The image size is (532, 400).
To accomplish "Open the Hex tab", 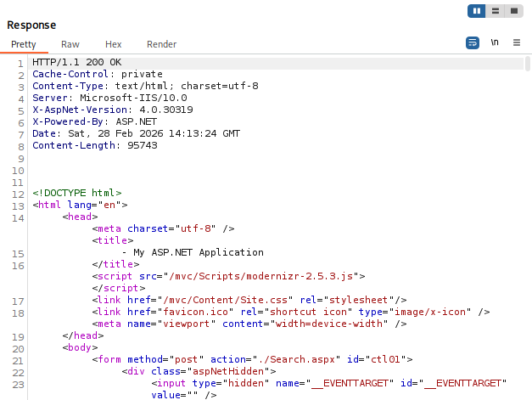I will pos(114,44).
